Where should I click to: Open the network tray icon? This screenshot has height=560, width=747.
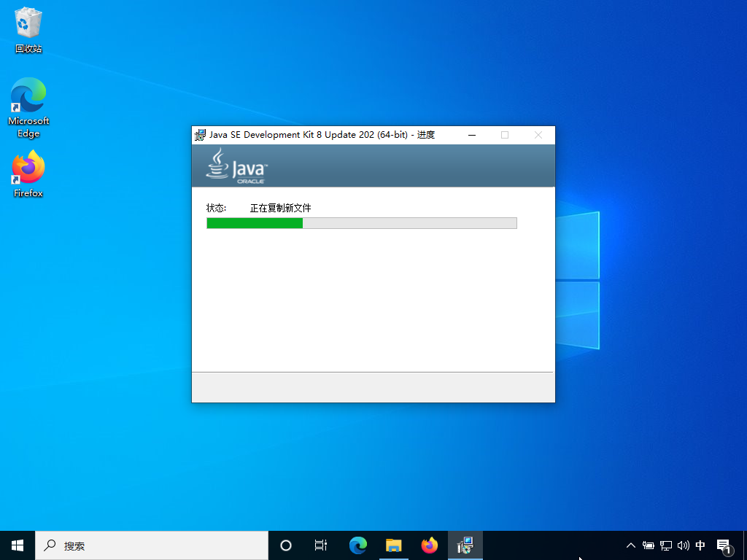666,545
